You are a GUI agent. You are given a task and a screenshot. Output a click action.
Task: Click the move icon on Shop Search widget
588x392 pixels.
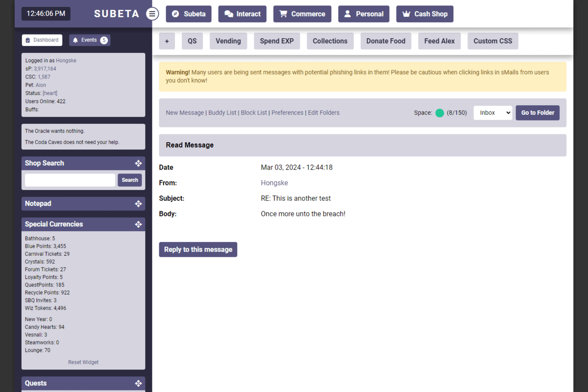pyautogui.click(x=138, y=163)
